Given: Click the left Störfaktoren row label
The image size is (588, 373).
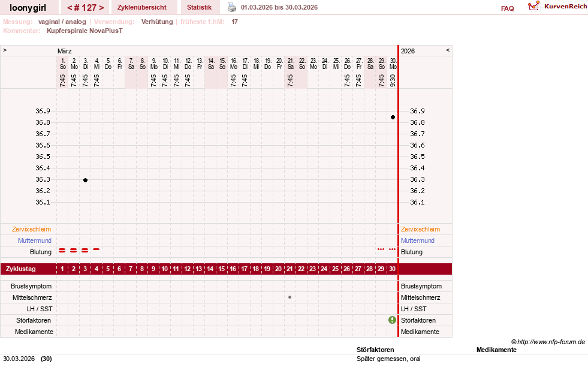Looking at the screenshot, I should (34, 320).
